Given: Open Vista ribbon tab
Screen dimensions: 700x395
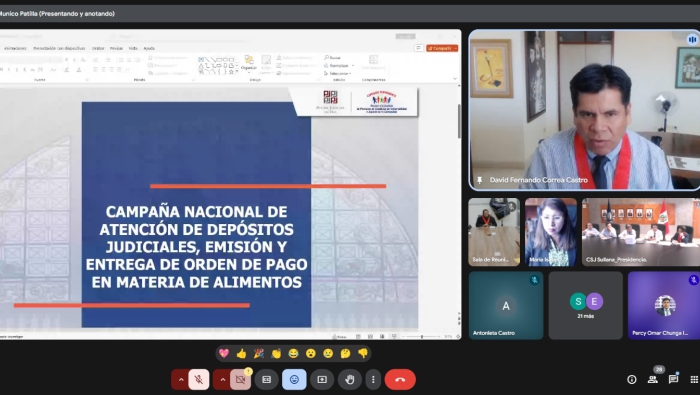Looking at the screenshot, I should (x=133, y=48).
